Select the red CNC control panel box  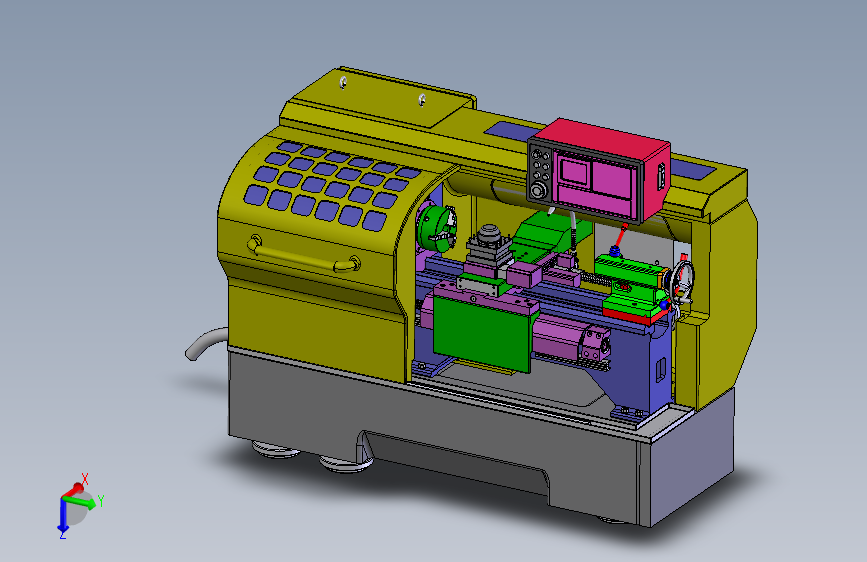pyautogui.click(x=599, y=169)
